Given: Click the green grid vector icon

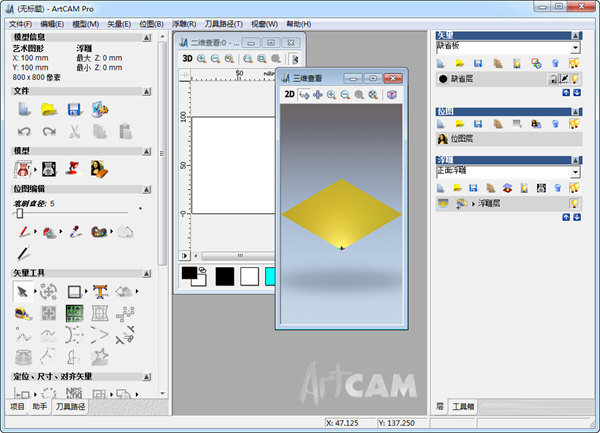Looking at the screenshot, I should click(75, 313).
